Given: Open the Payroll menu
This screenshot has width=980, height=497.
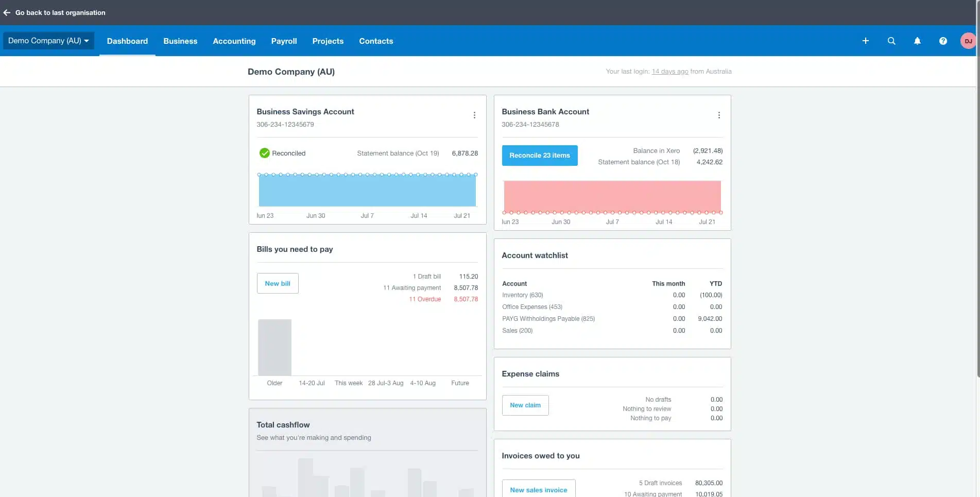Looking at the screenshot, I should click(284, 41).
